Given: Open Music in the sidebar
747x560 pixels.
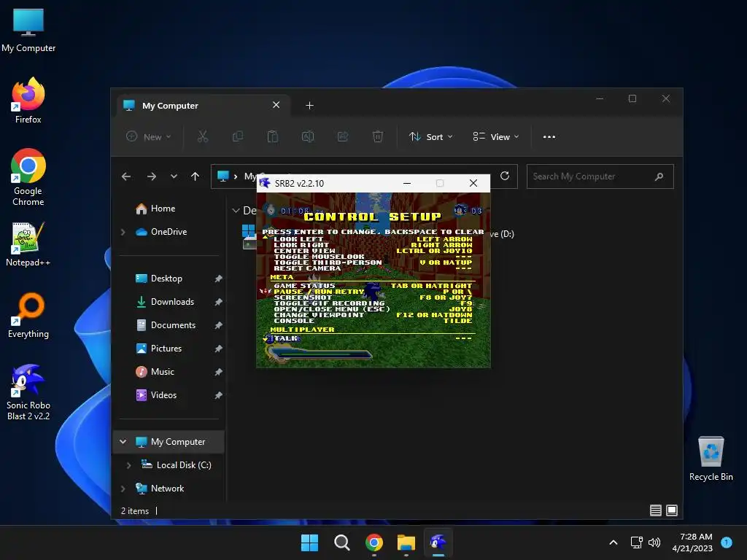Looking at the screenshot, I should click(155, 372).
